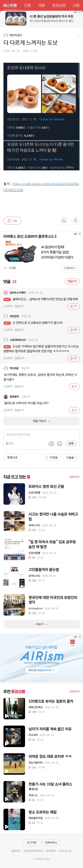Expand more comments with 댓글 더보기

click(x=41, y=421)
